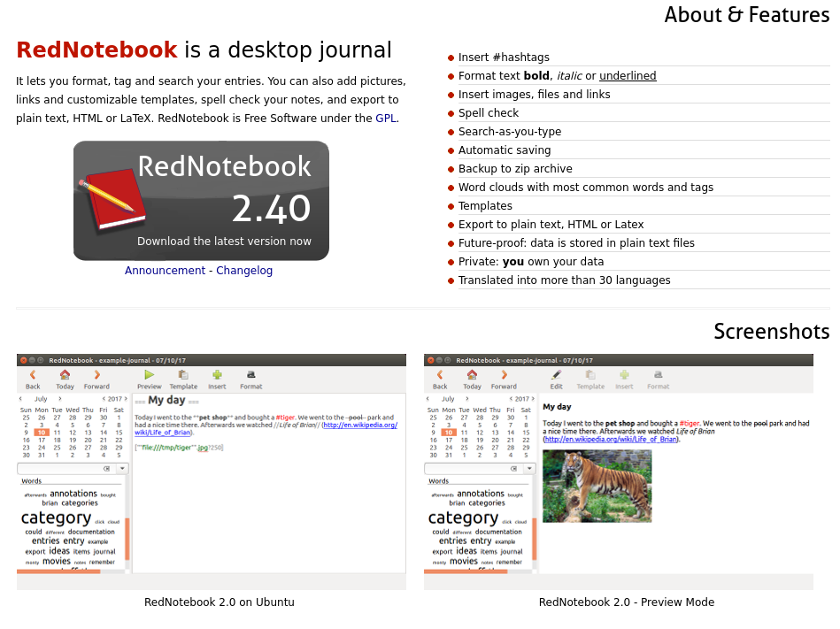Screen dimensions: 840x629
Task: Open the search dropdown arrow in the Ubuntu screenshot
Action: pos(122,468)
